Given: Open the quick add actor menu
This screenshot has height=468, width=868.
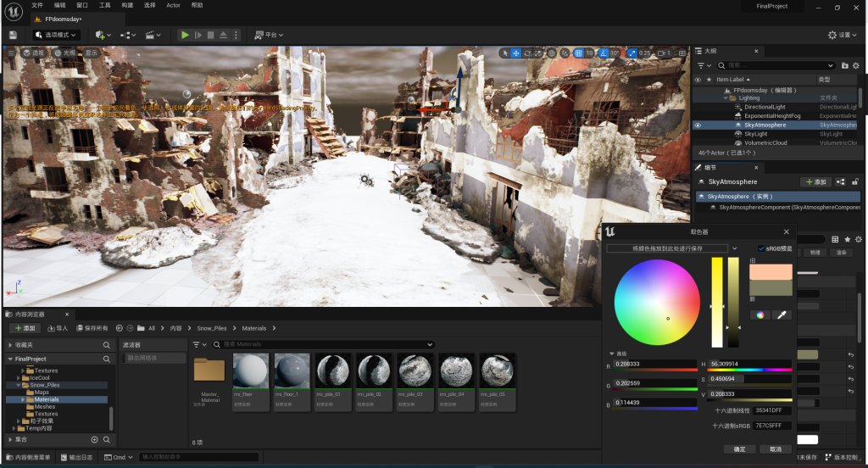Looking at the screenshot, I should tap(103, 35).
